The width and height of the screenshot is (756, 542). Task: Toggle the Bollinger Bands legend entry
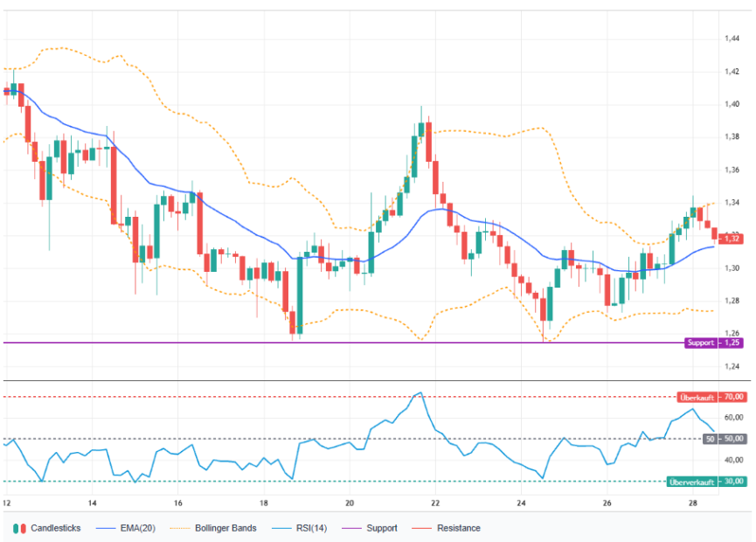pyautogui.click(x=213, y=528)
